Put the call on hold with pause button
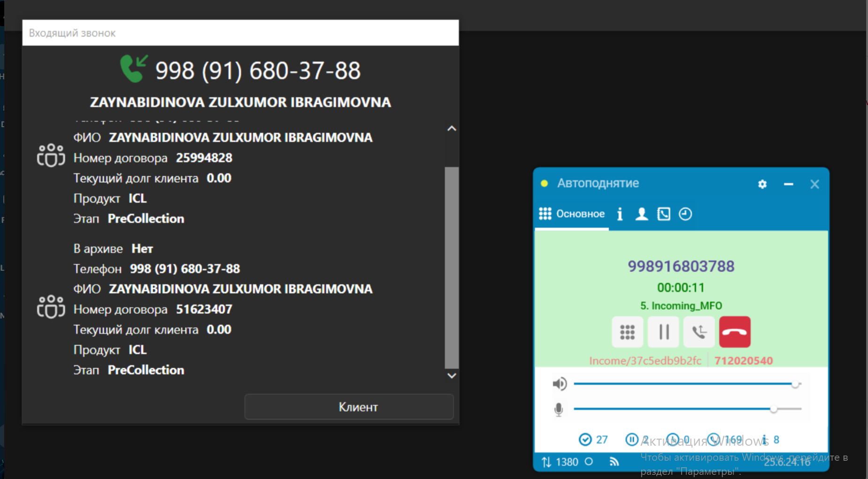Screen dimensions: 868x479 [663, 332]
